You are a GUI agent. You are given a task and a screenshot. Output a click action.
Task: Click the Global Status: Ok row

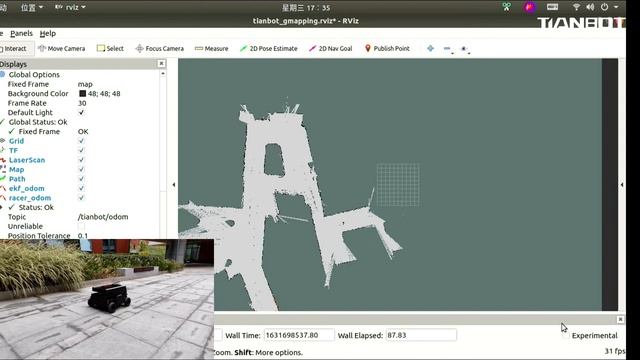[x=38, y=122]
